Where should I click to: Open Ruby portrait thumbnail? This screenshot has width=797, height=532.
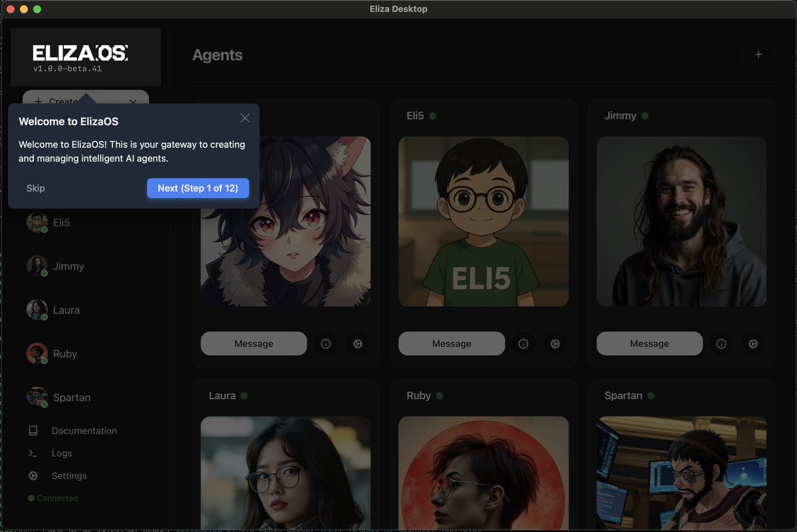(x=484, y=473)
